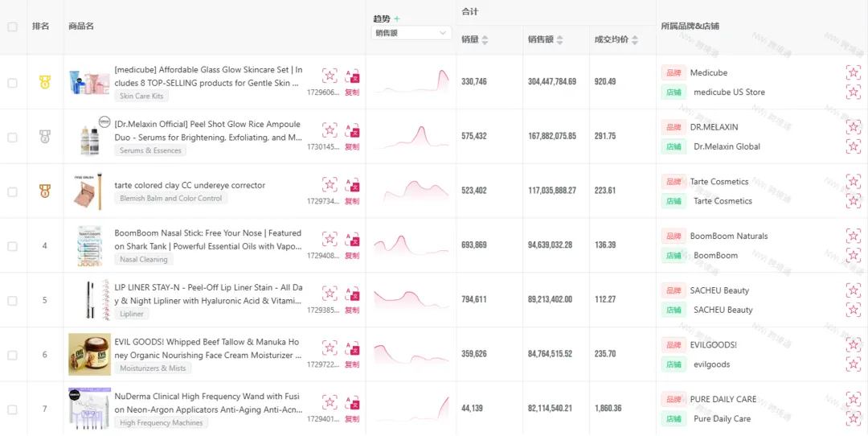Click the NuDerma High Frequency Wand thumbnail
Viewport: 868px width, 436px height.
[x=89, y=409]
